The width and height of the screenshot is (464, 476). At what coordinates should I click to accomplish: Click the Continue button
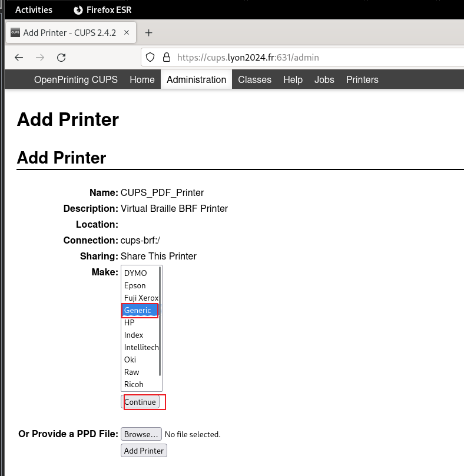pyautogui.click(x=140, y=402)
